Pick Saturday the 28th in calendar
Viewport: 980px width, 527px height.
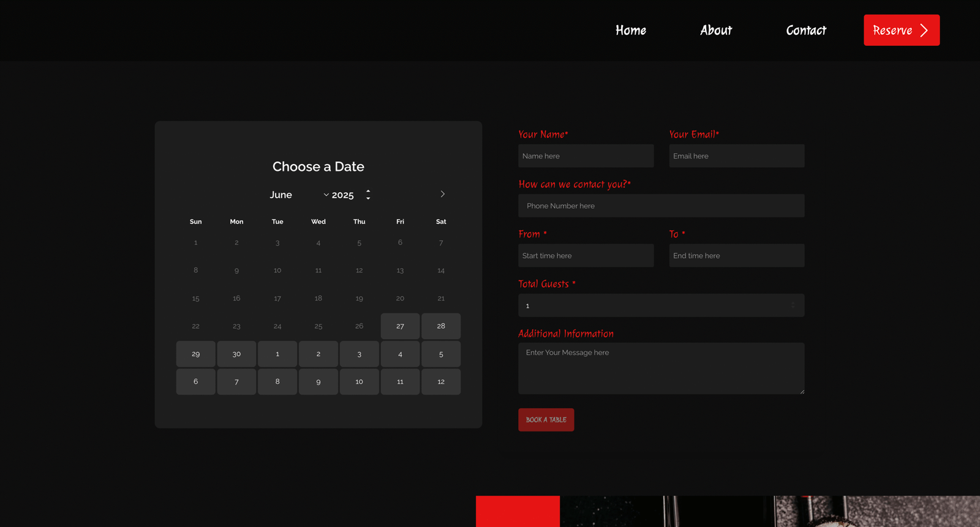[441, 326]
